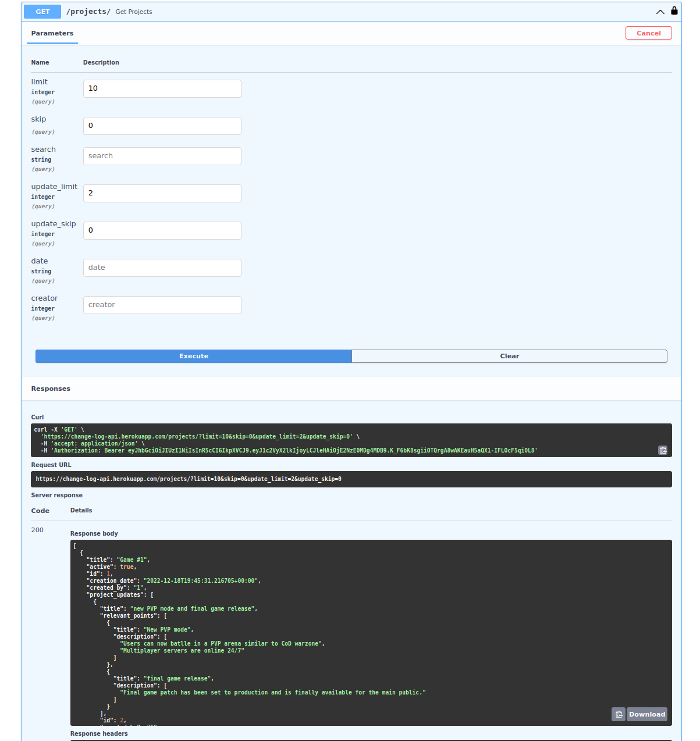
Task: Click the 200 response code
Action: pyautogui.click(x=37, y=530)
